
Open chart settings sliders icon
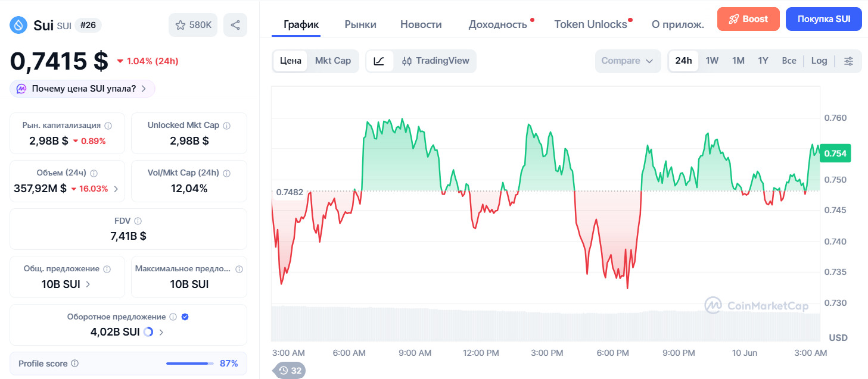(848, 61)
